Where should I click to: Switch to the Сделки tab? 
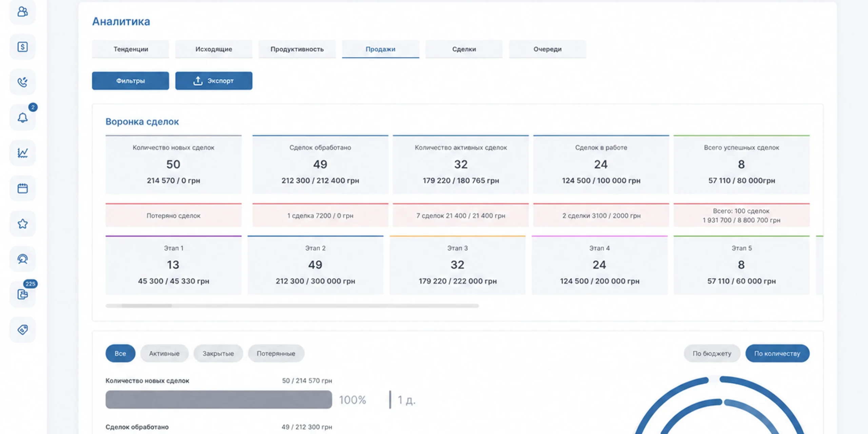click(x=464, y=49)
